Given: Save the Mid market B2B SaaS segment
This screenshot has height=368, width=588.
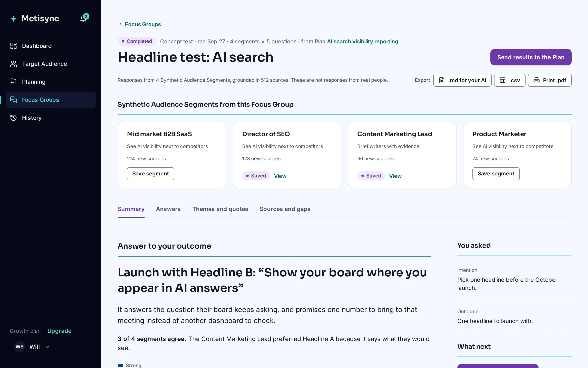Looking at the screenshot, I should [x=151, y=174].
